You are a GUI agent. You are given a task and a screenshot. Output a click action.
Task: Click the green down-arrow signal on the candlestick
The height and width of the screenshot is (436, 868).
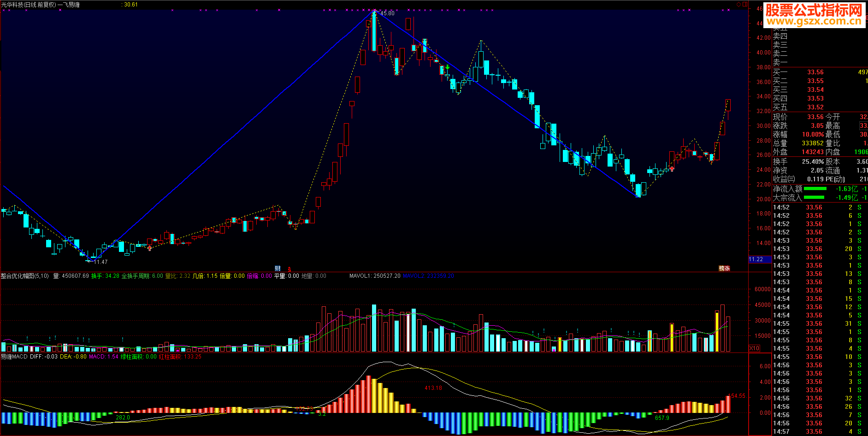(447, 67)
